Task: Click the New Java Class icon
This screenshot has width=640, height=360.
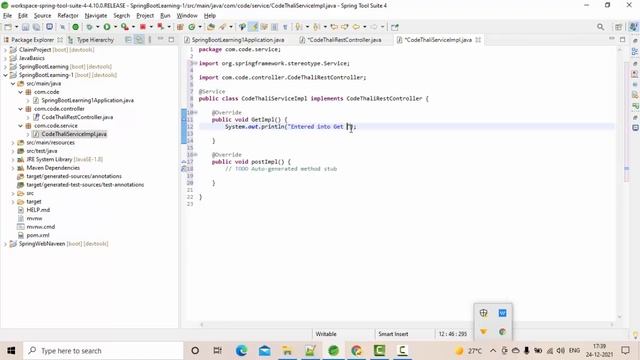Action: click(192, 27)
